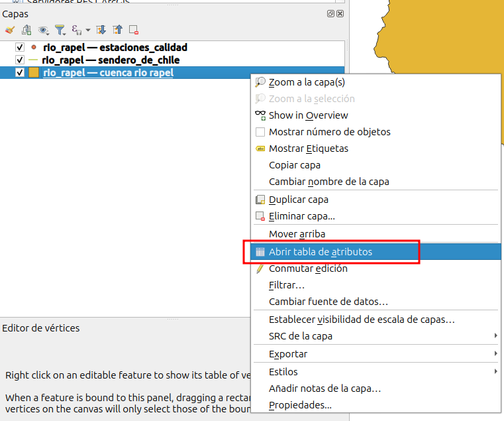This screenshot has width=504, height=421.
Task: Open the manage map themes eye icon
Action: click(x=44, y=30)
